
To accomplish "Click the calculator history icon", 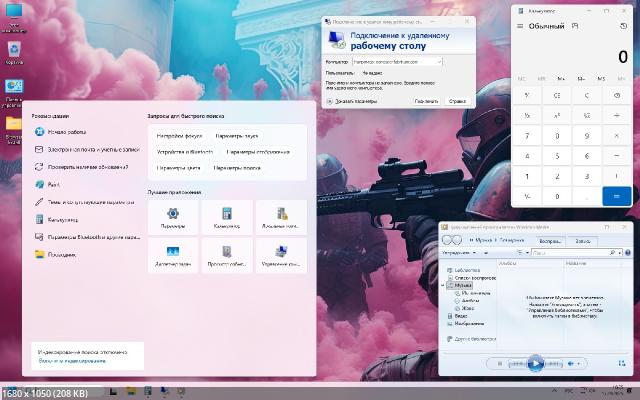I will (623, 27).
